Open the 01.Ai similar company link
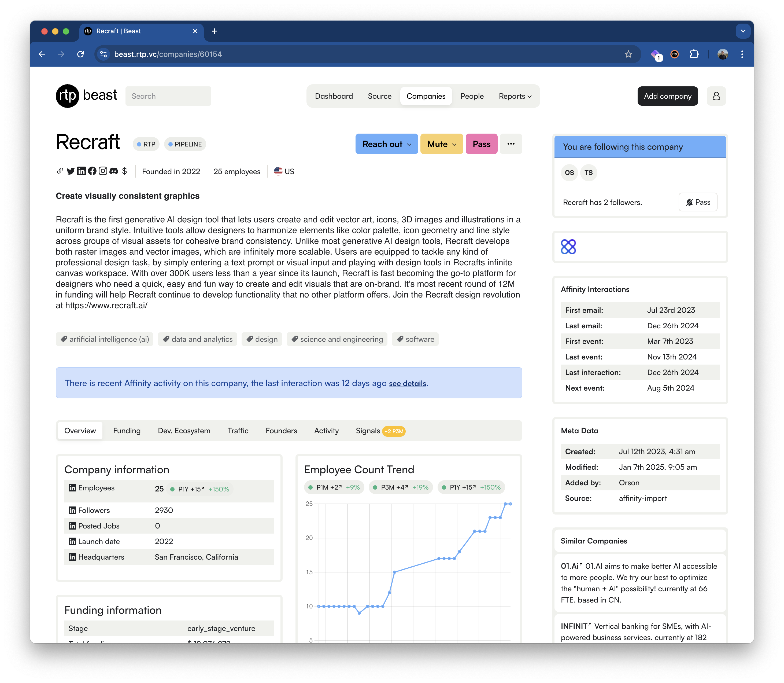784x683 pixels. tap(571, 566)
